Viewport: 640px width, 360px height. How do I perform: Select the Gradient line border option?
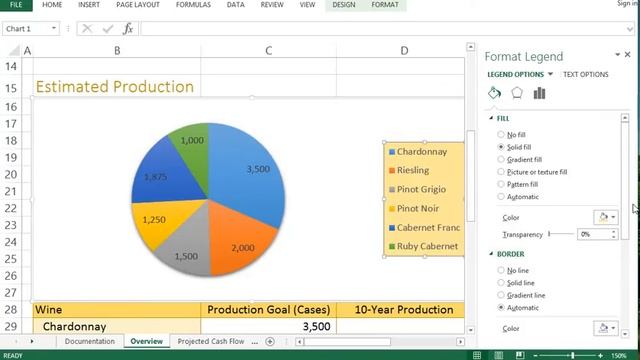pyautogui.click(x=501, y=295)
